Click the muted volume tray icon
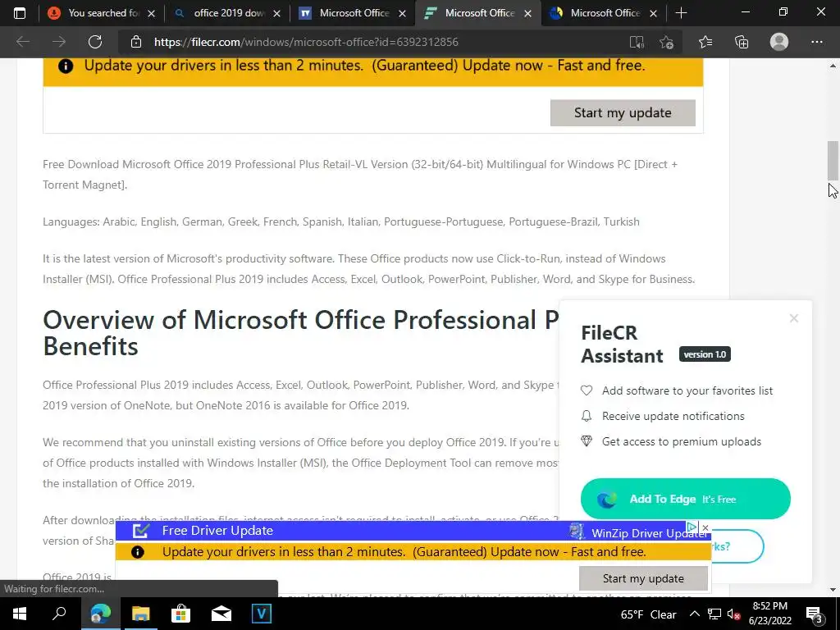840x630 pixels. (733, 614)
